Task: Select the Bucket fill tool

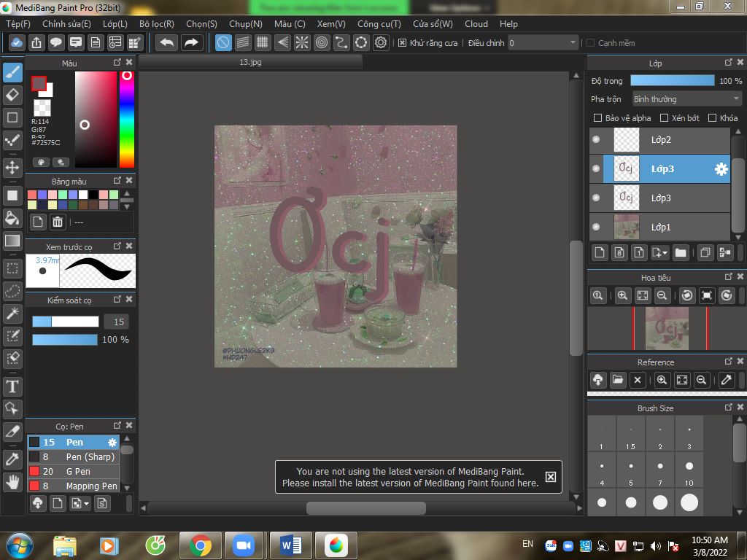Action: click(x=12, y=218)
